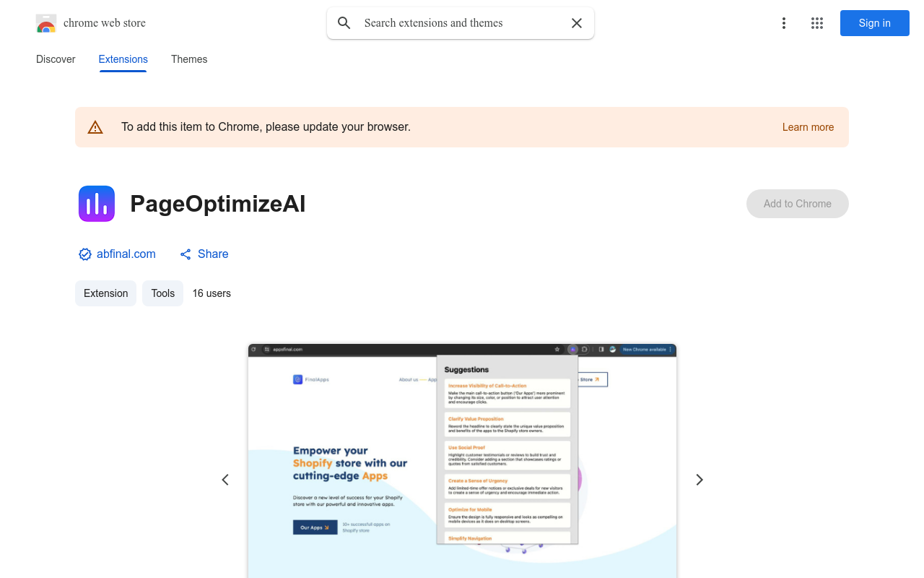Clear the search field with the X icon
The width and height of the screenshot is (924, 578).
point(577,23)
